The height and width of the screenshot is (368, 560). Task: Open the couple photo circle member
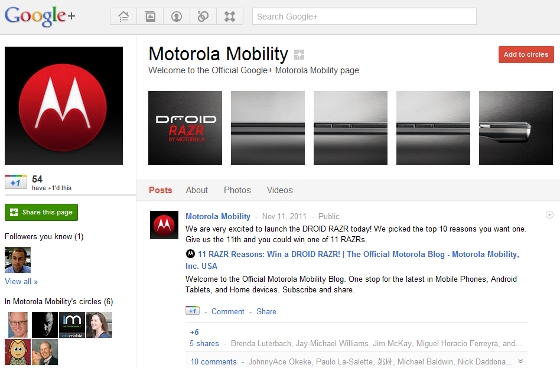(45, 352)
